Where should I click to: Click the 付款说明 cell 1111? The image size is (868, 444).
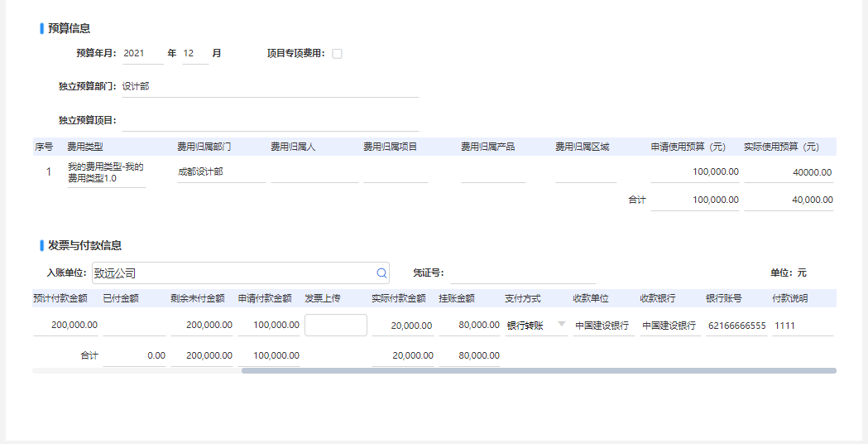(x=803, y=326)
